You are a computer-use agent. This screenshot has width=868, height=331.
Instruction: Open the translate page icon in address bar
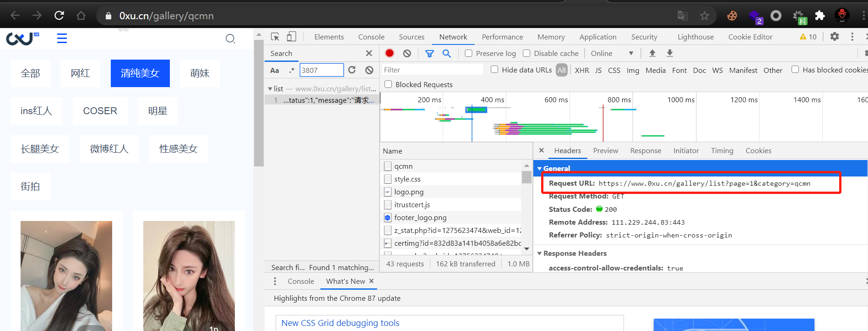pos(683,16)
